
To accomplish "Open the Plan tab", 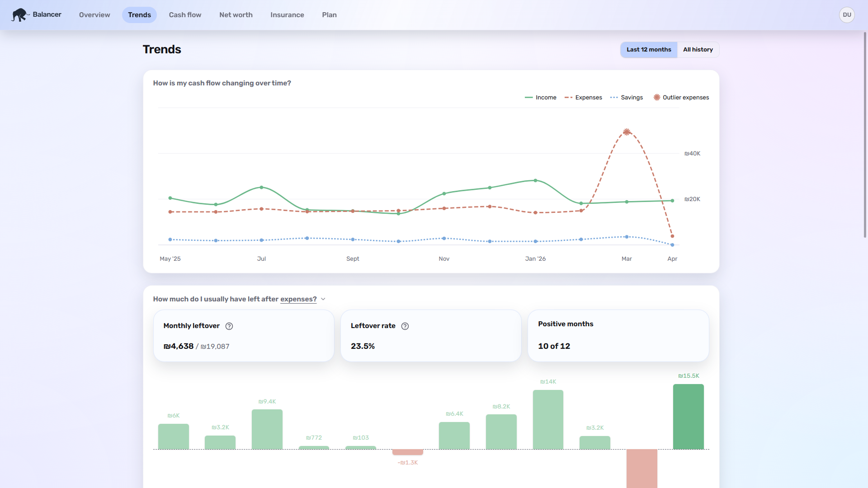I will (x=329, y=15).
